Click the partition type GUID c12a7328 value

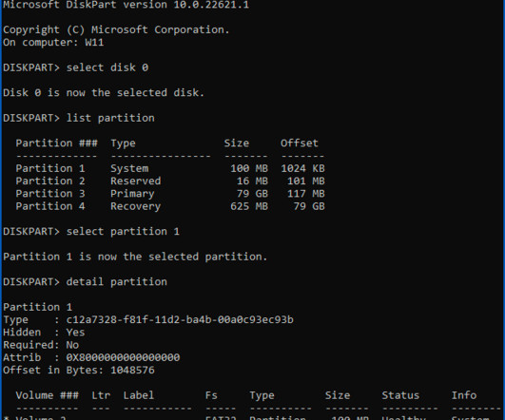[x=180, y=319]
